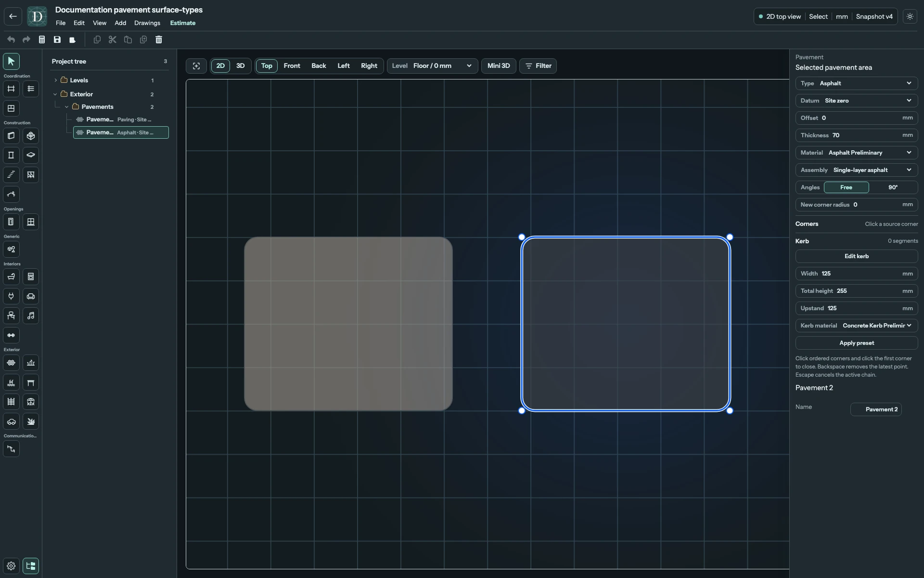Collapse the Pavements tree folder

tap(67, 107)
